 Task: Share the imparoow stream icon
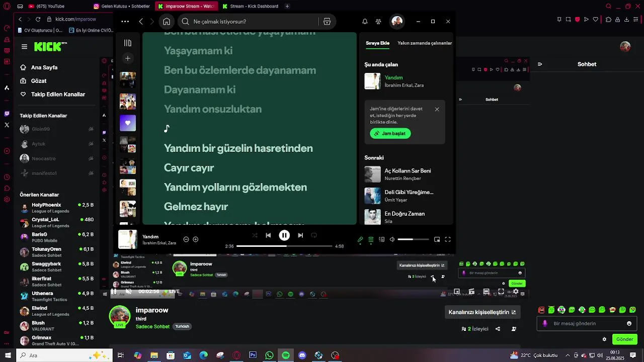pyautogui.click(x=498, y=329)
